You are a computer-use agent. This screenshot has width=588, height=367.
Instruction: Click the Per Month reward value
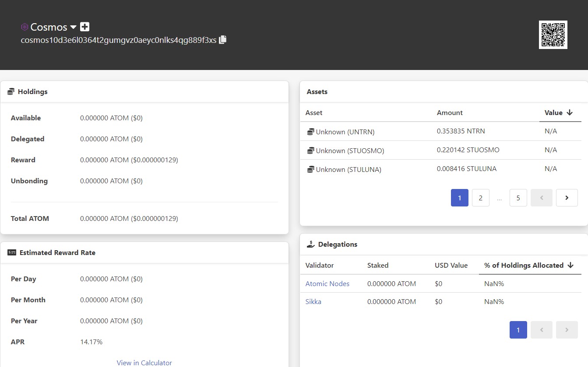(x=111, y=300)
